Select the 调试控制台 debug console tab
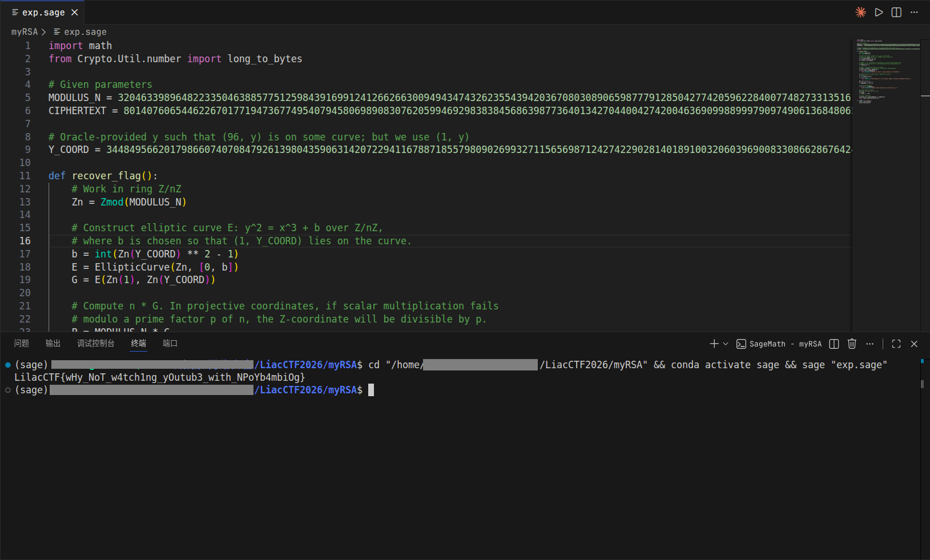 pos(96,343)
